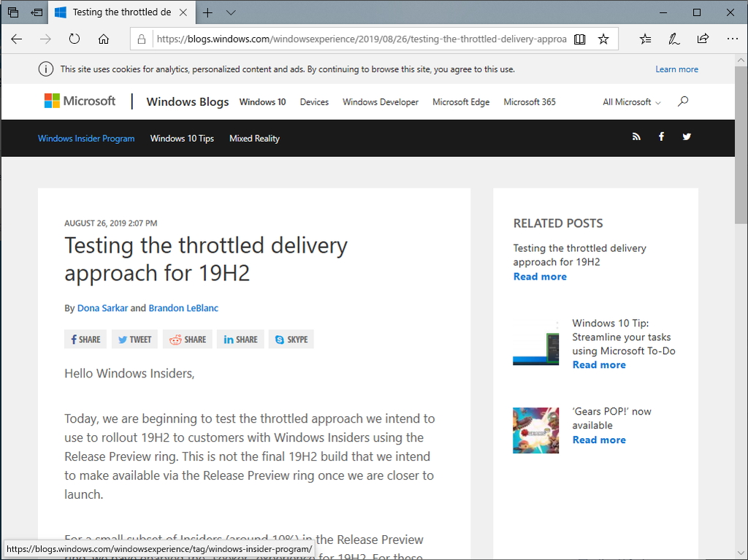Click Read more under Gears POP!
This screenshot has width=748, height=560.
click(599, 440)
